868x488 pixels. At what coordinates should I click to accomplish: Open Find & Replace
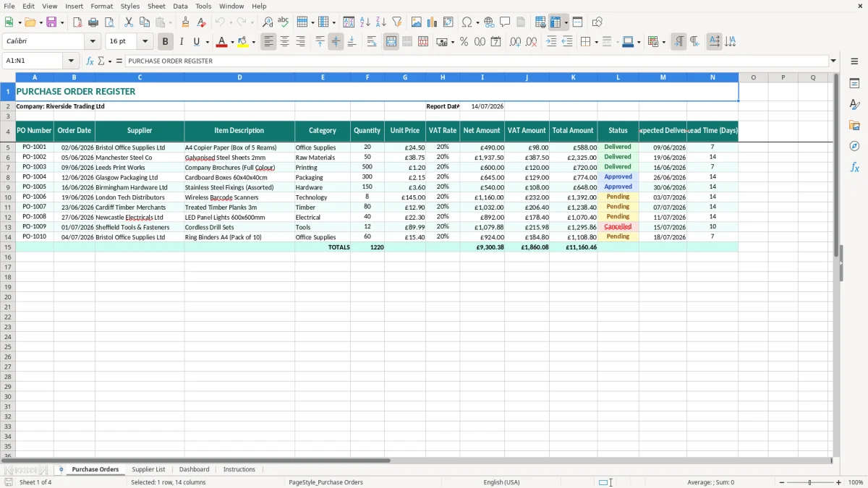click(268, 22)
